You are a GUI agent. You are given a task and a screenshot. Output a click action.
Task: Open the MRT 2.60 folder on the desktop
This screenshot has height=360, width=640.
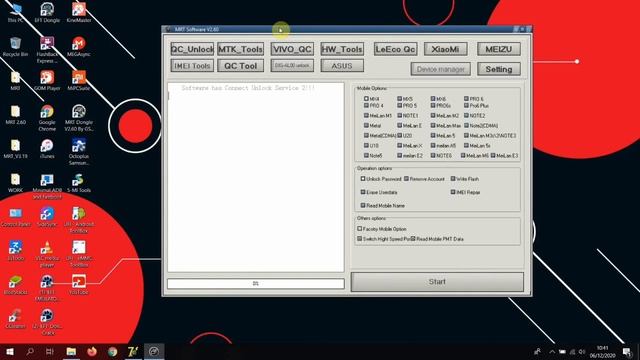pos(16,115)
